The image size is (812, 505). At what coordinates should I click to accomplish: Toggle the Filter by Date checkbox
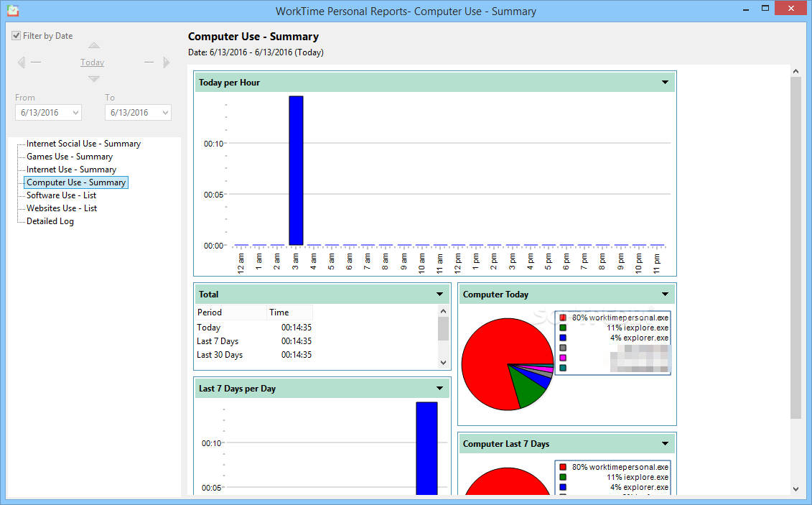point(17,36)
